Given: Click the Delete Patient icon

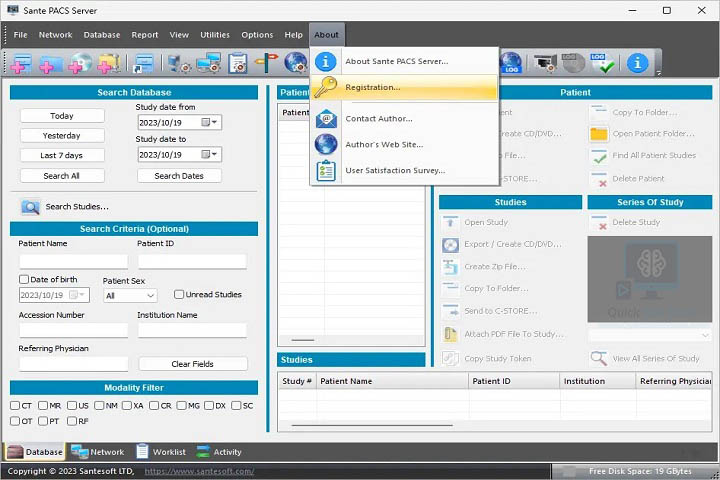Looking at the screenshot, I should [599, 179].
